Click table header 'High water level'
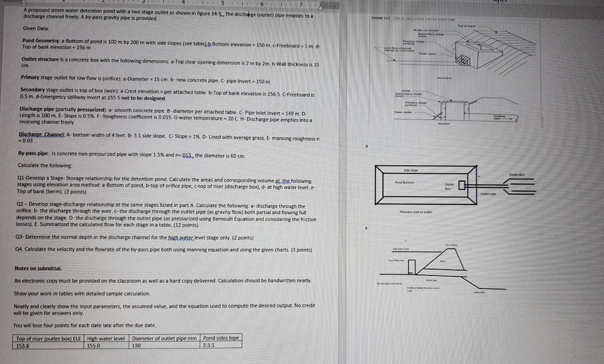604x364 pixels. (106, 339)
